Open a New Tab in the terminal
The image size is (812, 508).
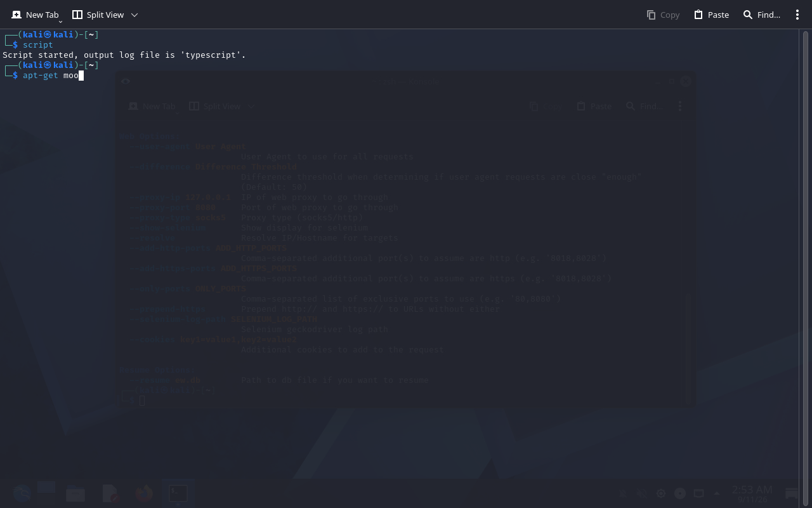35,15
